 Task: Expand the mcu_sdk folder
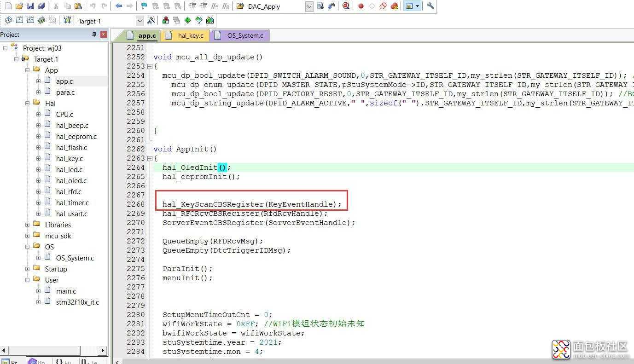pyautogui.click(x=28, y=236)
